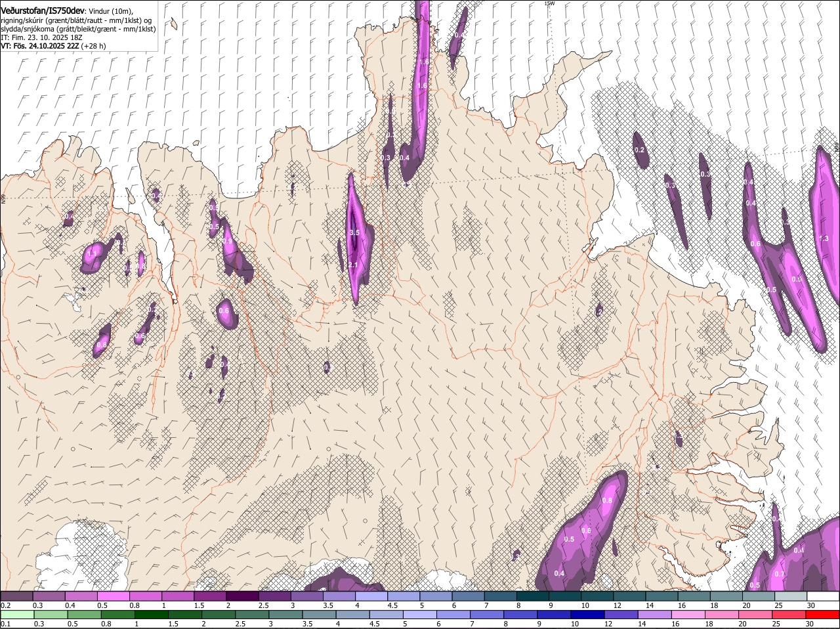Click the Veðurstofan/IS750dev title text
This screenshot has width=840, height=629.
point(43,11)
